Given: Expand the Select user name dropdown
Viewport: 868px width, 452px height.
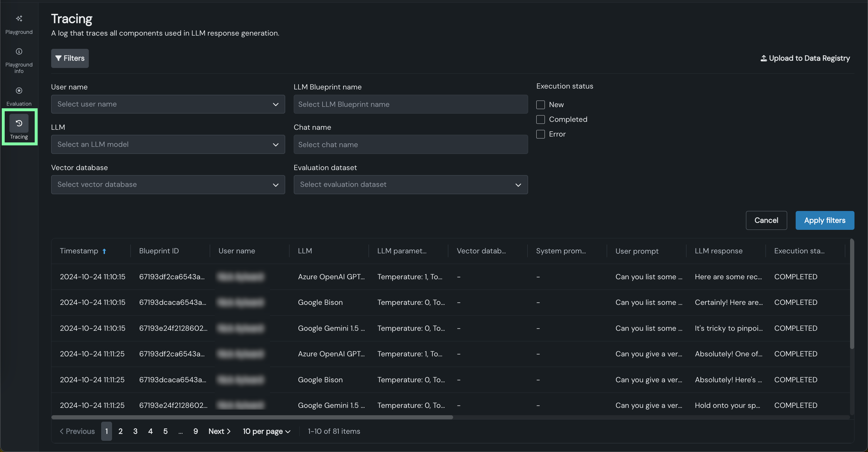Looking at the screenshot, I should [x=168, y=104].
